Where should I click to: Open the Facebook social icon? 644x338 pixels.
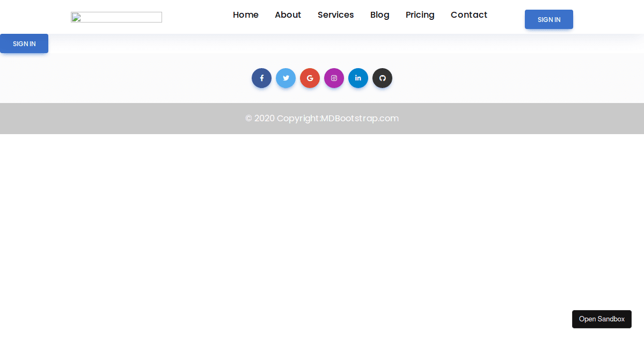coord(261,78)
